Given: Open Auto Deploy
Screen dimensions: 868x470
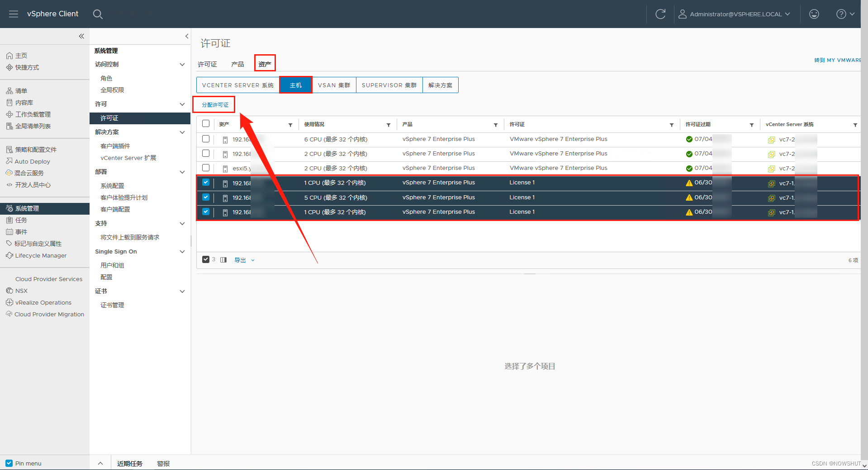Looking at the screenshot, I should coord(28,161).
